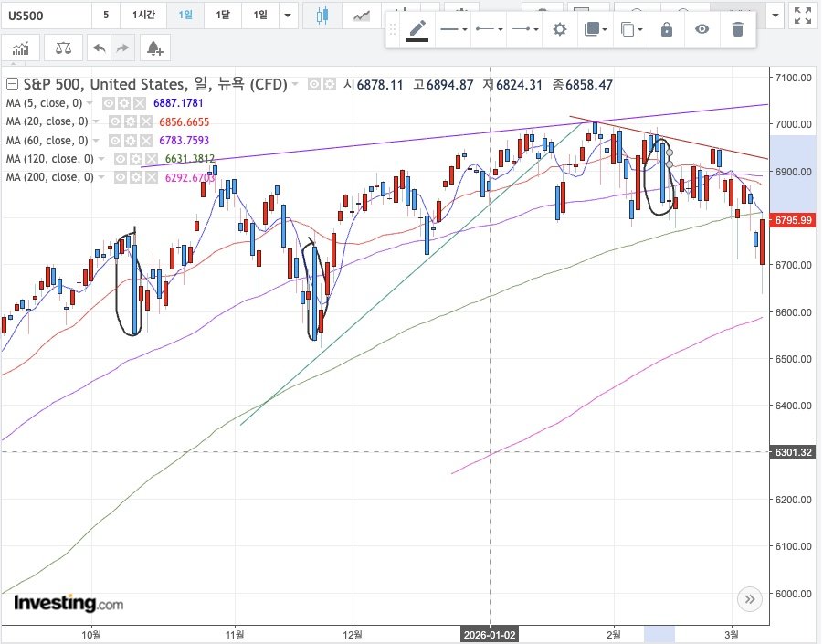Select the candlestick chart style icon
The height and width of the screenshot is (644, 823).
point(322,16)
